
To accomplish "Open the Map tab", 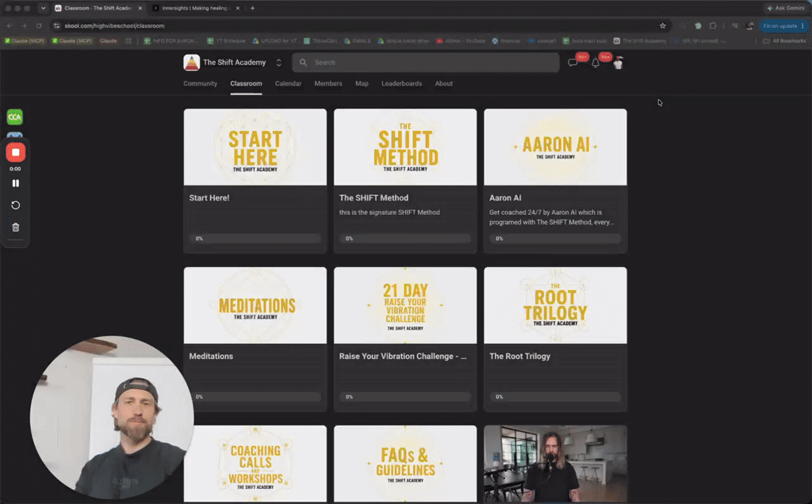I will pos(362,83).
